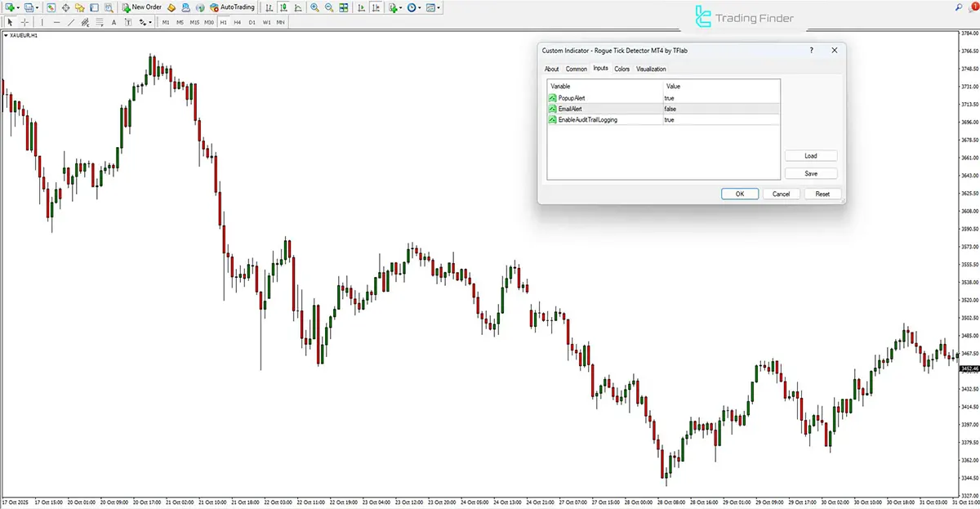980x509 pixels.
Task: Toggle chart auto scroll
Action: [361, 8]
